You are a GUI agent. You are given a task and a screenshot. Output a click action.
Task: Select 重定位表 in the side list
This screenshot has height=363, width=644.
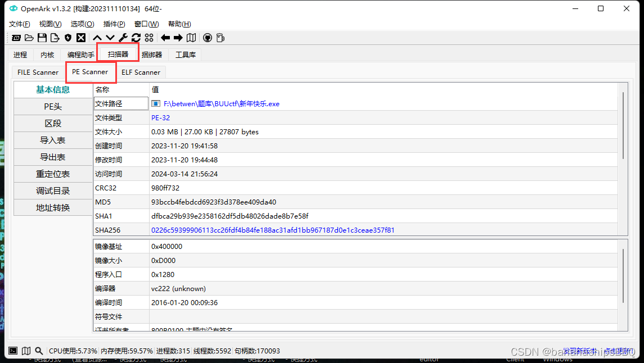[53, 174]
